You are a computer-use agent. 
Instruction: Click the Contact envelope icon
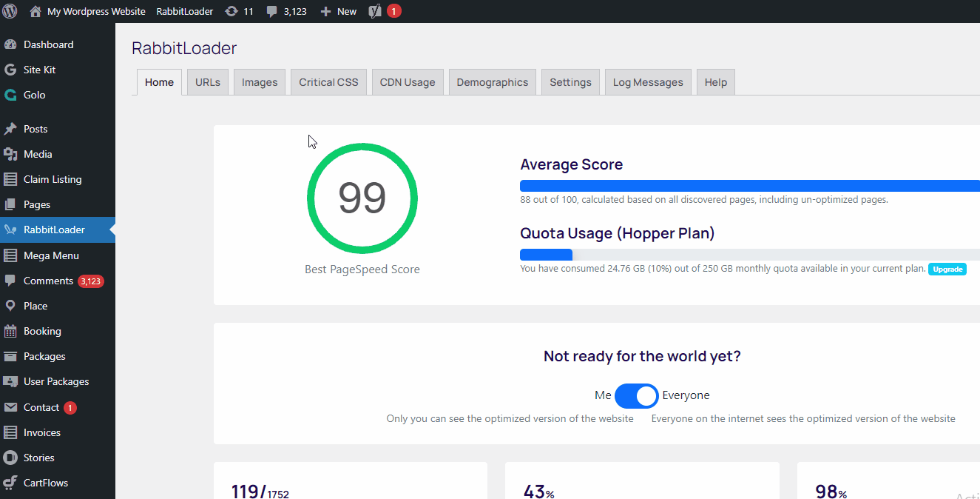10,407
